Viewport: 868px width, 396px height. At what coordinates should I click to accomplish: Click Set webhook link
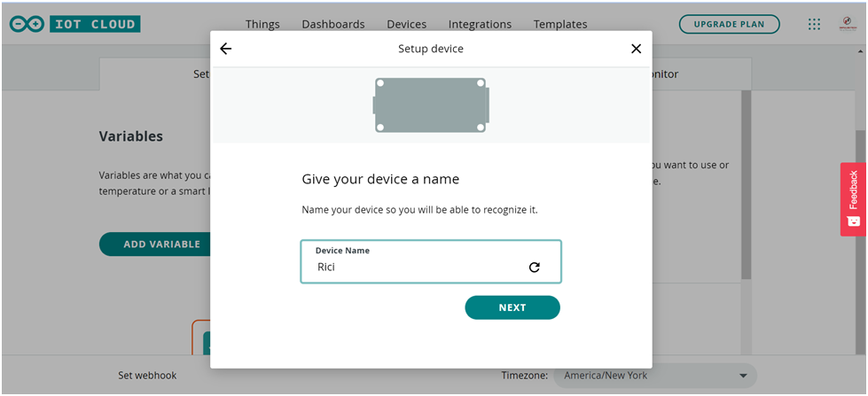147,376
